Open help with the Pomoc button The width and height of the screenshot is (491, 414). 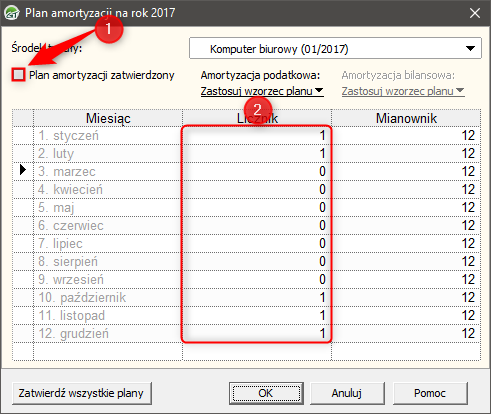click(430, 393)
